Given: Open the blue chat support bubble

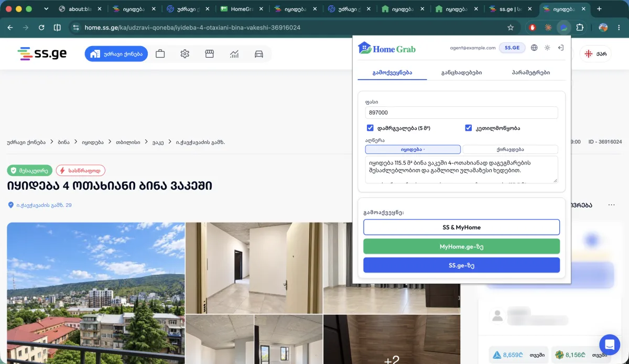Looking at the screenshot, I should pos(610,345).
